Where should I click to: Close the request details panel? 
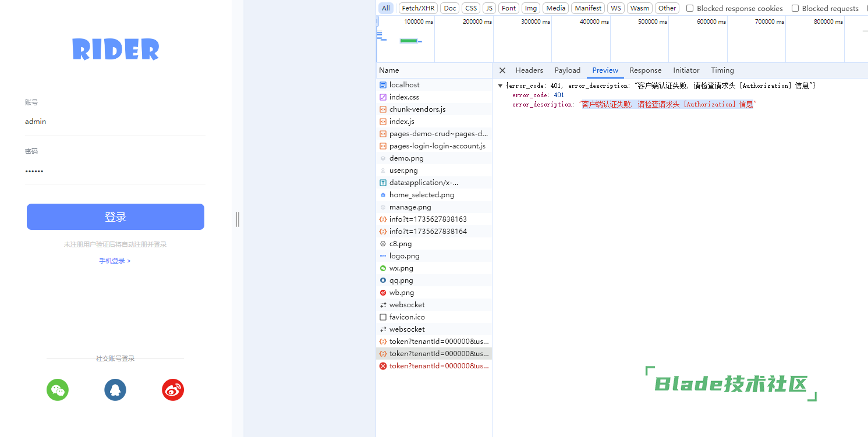click(x=502, y=70)
